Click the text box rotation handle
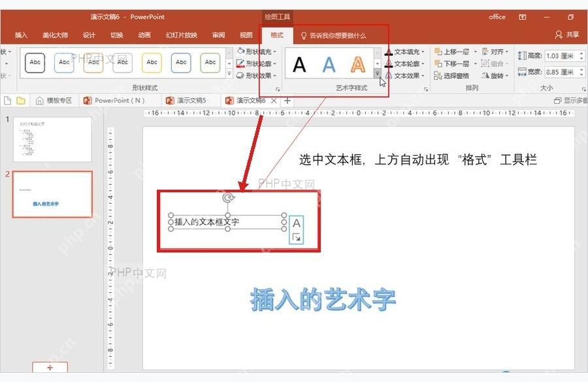This screenshot has height=382, width=588. coord(227,198)
